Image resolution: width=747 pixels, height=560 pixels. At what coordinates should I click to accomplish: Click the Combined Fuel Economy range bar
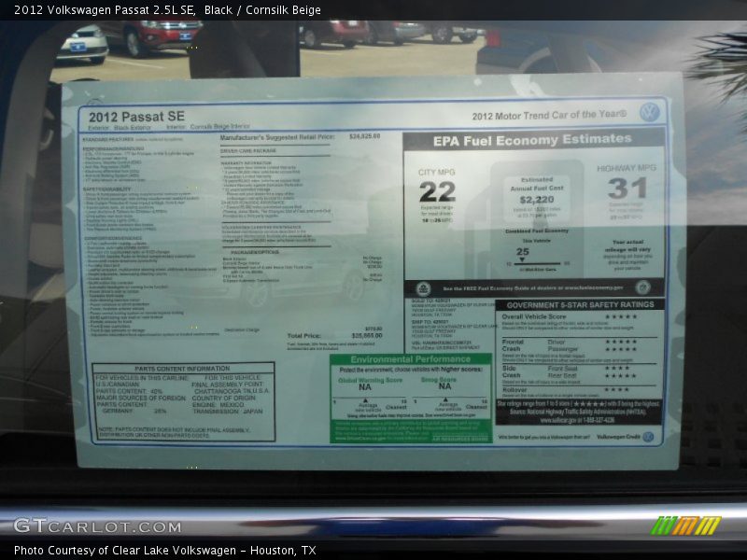(529, 264)
